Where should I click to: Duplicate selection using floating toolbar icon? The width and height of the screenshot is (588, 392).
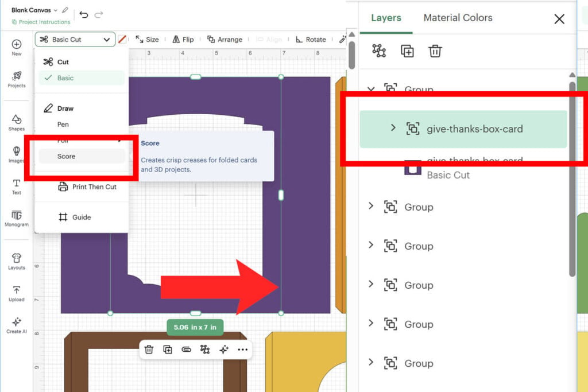[168, 350]
